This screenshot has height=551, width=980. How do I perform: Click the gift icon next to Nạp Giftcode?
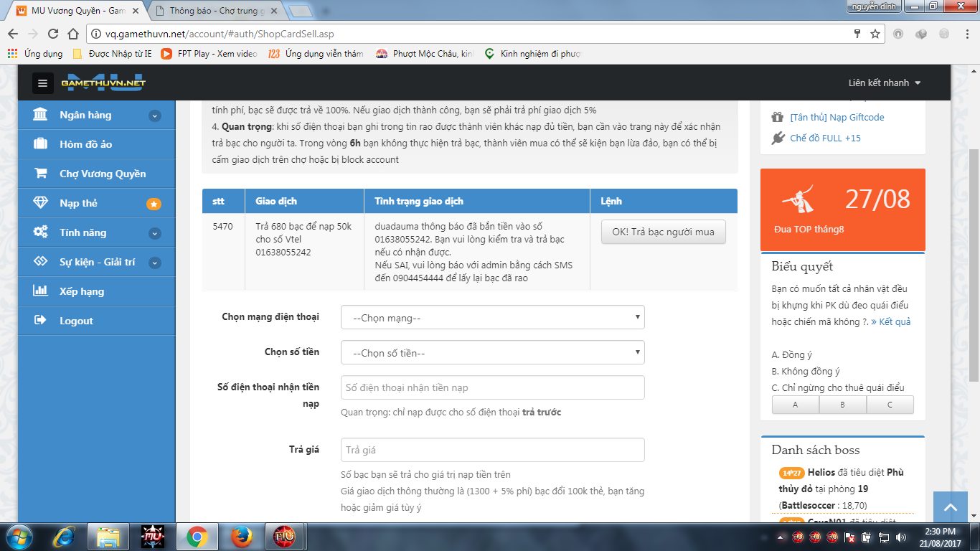778,117
